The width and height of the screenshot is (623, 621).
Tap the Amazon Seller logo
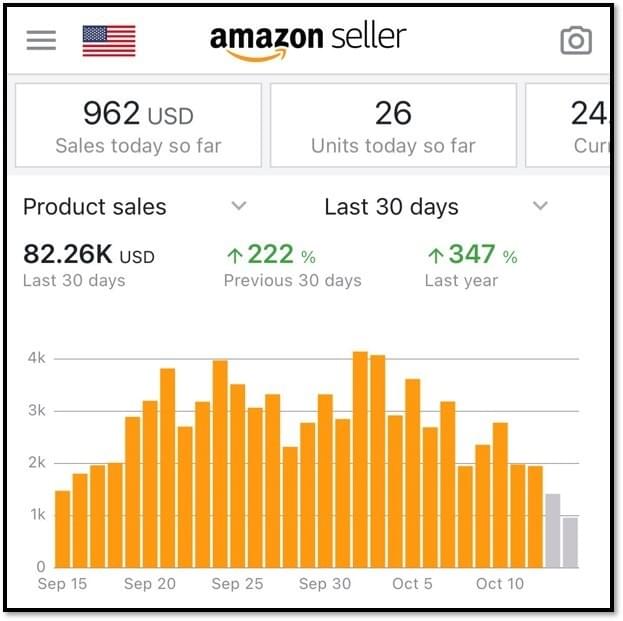pos(308,41)
